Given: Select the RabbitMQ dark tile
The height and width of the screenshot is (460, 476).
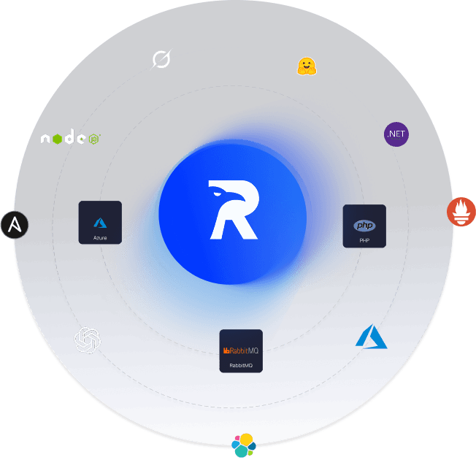Looking at the screenshot, I should (241, 350).
